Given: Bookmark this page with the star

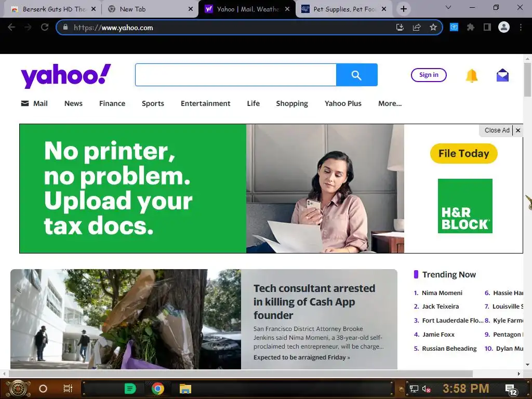Looking at the screenshot, I should point(433,28).
